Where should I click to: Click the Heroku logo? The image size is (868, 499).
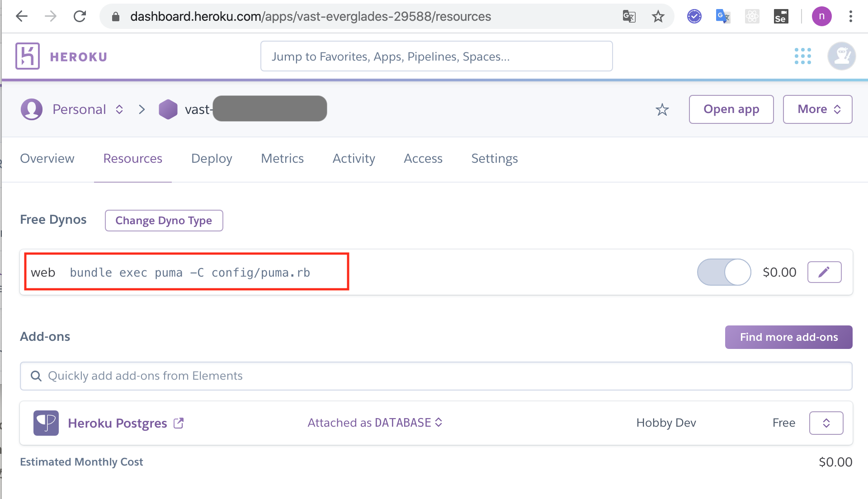pos(28,56)
